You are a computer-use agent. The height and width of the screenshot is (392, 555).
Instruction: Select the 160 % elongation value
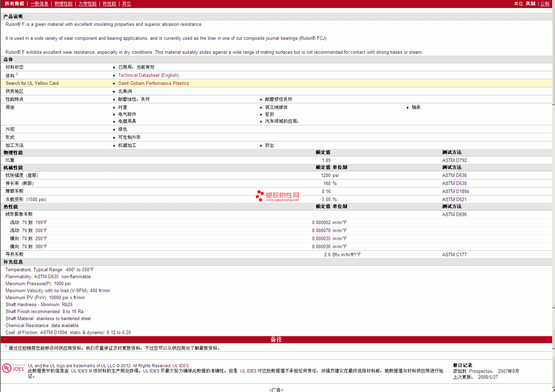330,183
